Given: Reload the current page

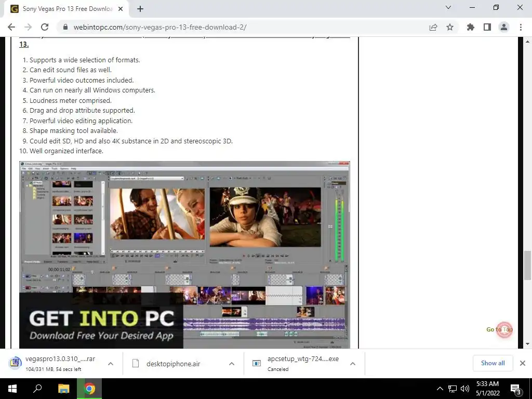Looking at the screenshot, I should [45, 27].
